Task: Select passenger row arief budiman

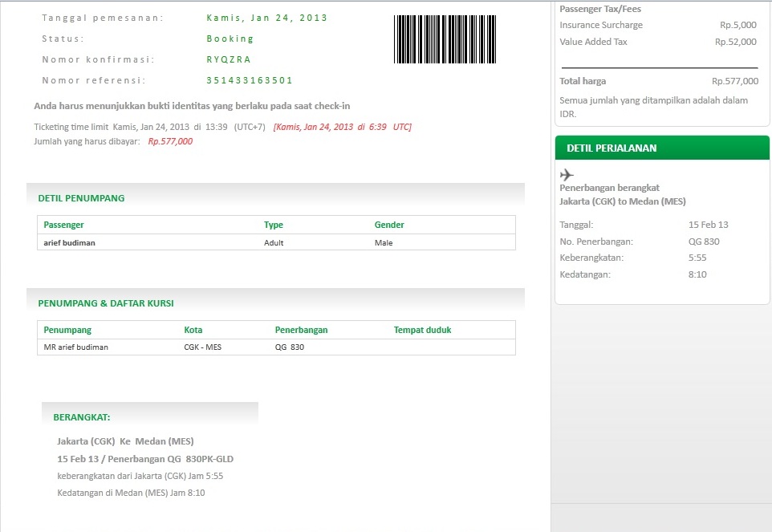Action: point(72,242)
